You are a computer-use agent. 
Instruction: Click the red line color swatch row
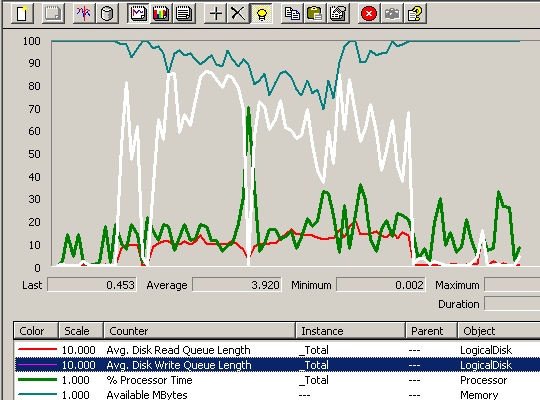(x=277, y=350)
